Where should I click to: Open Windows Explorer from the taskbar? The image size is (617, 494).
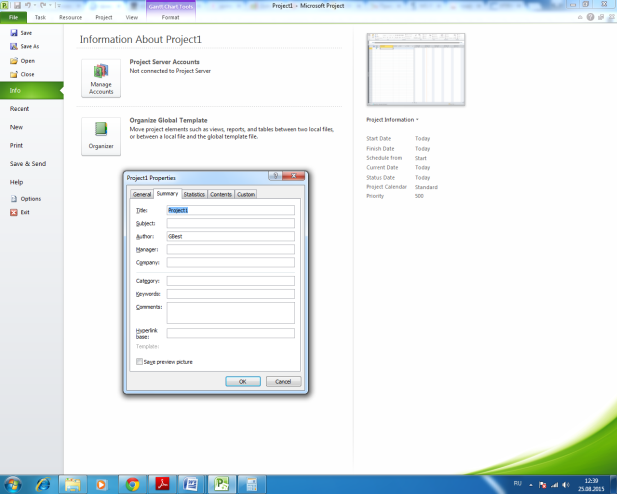(x=72, y=485)
